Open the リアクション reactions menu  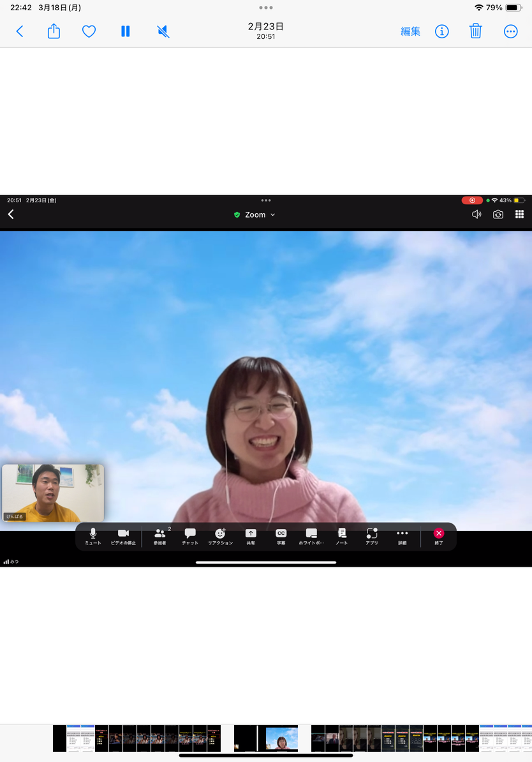[x=220, y=536]
